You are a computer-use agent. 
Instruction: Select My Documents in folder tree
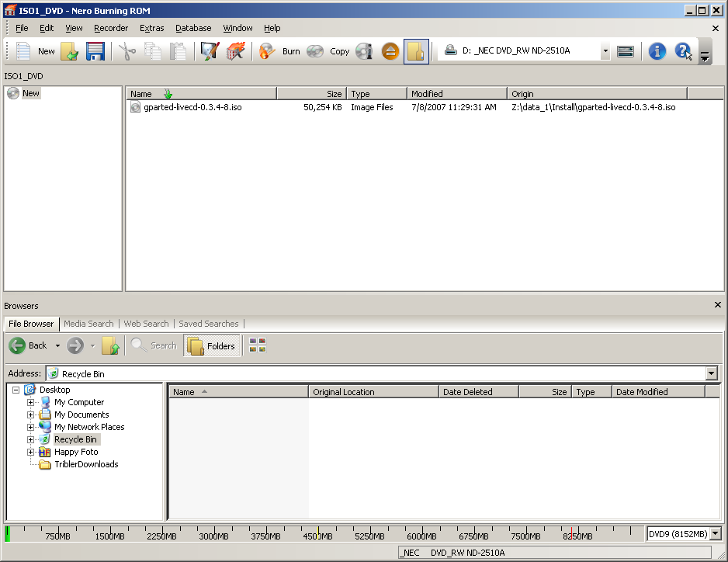click(81, 415)
